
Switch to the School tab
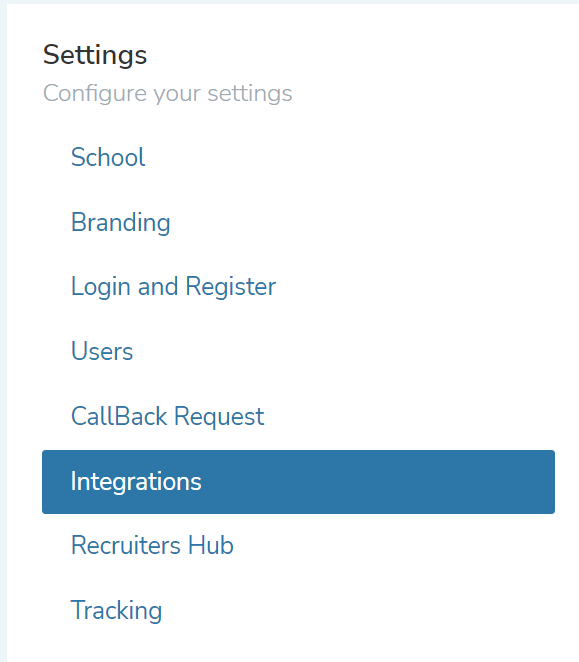point(298,157)
